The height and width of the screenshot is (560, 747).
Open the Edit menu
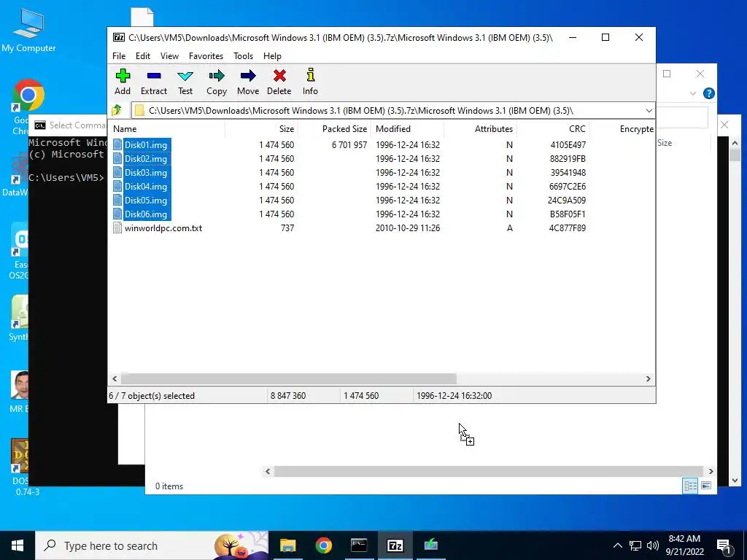click(142, 56)
